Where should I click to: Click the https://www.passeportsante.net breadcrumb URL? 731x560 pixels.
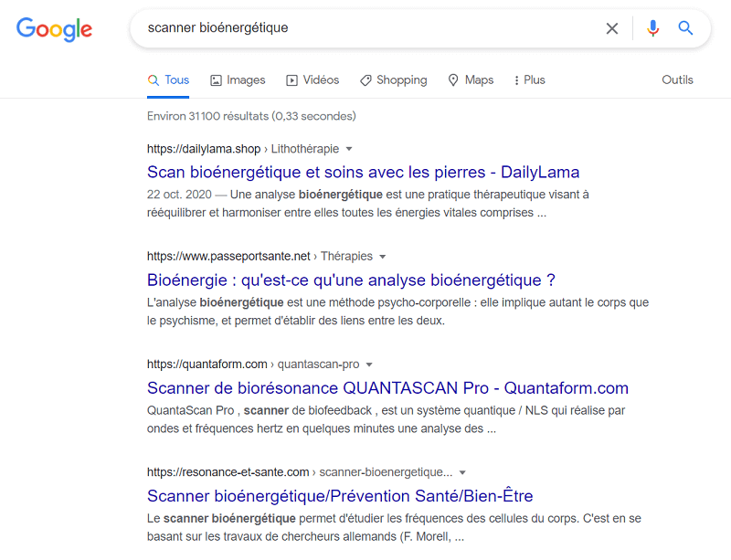point(228,256)
